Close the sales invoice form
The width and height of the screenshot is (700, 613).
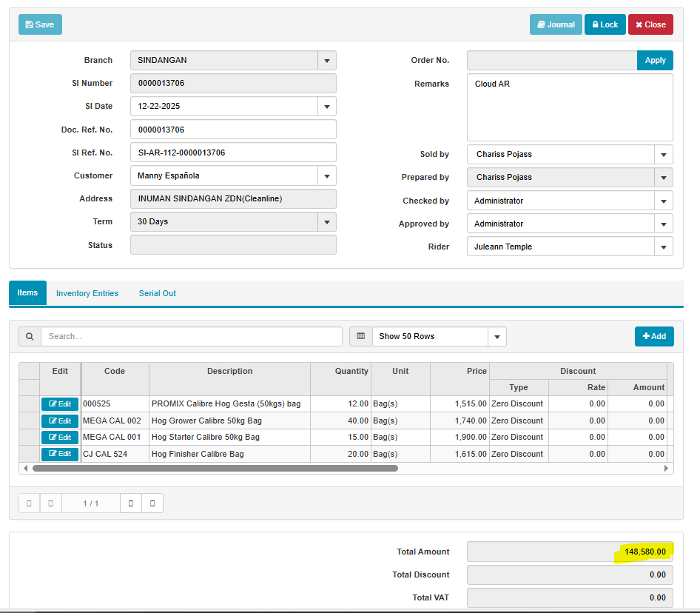click(x=650, y=24)
